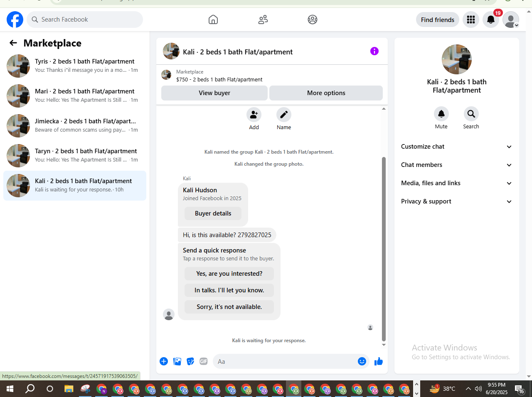Click More options button
532x397 pixels.
point(326,93)
